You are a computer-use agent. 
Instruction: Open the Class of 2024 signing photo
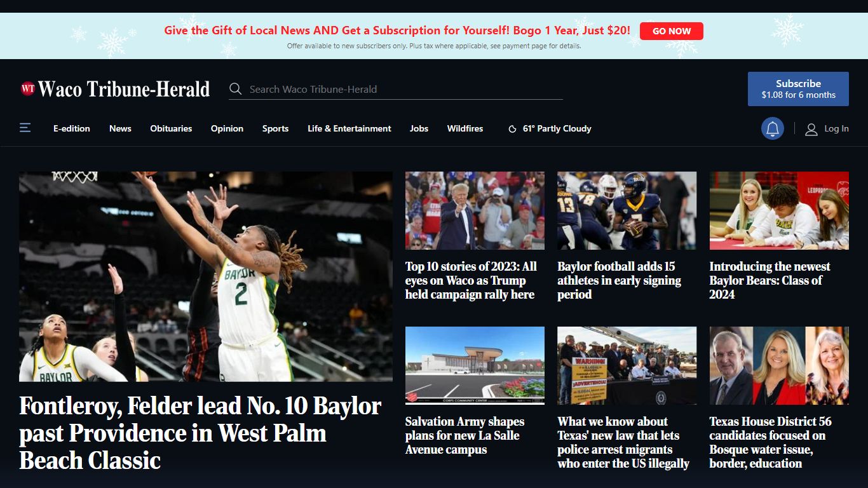[779, 210]
